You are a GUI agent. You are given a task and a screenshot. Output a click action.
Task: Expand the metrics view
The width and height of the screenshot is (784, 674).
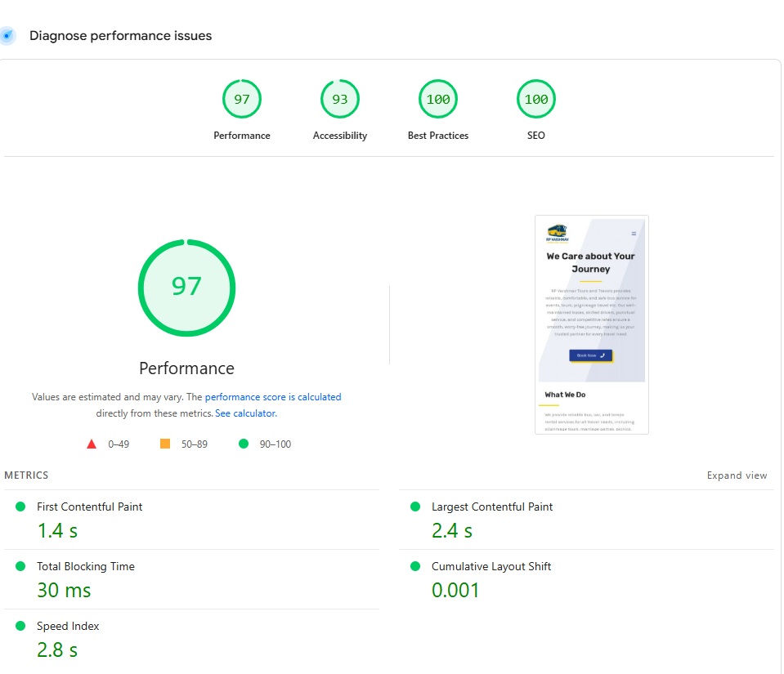[737, 475]
